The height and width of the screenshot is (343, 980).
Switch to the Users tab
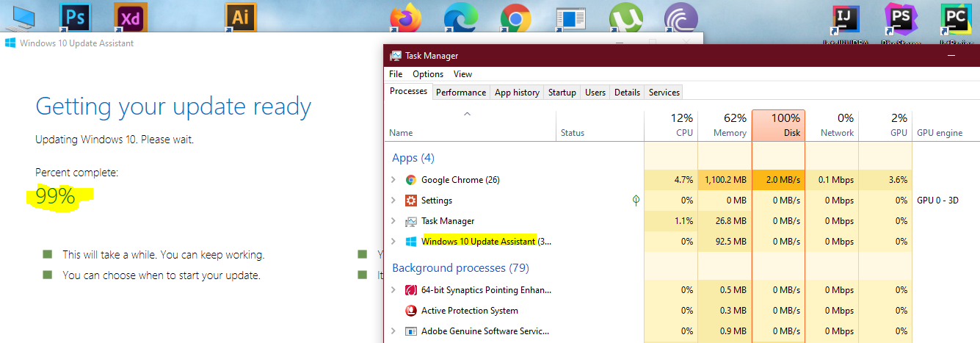pyautogui.click(x=595, y=93)
